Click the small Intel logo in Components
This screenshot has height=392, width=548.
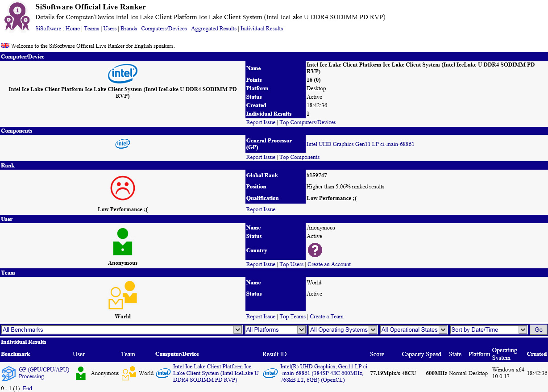click(x=123, y=144)
